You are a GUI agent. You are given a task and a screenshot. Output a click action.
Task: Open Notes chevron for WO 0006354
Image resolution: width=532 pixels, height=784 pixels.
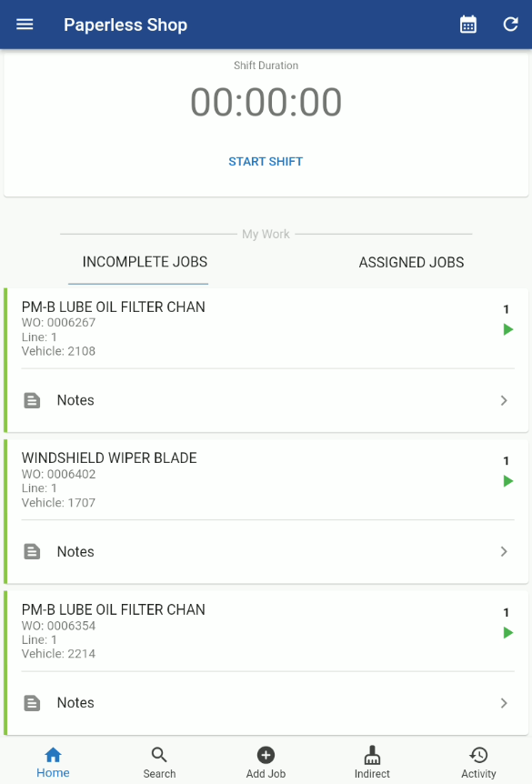(504, 702)
